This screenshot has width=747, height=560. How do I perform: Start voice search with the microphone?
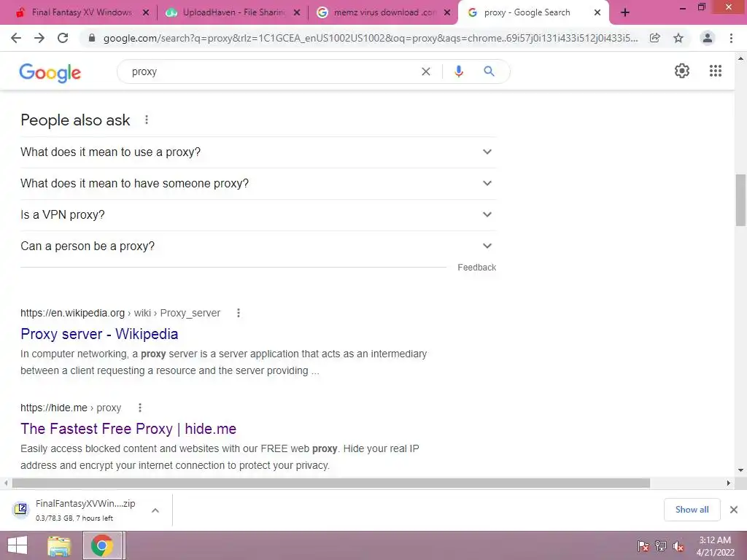459,71
